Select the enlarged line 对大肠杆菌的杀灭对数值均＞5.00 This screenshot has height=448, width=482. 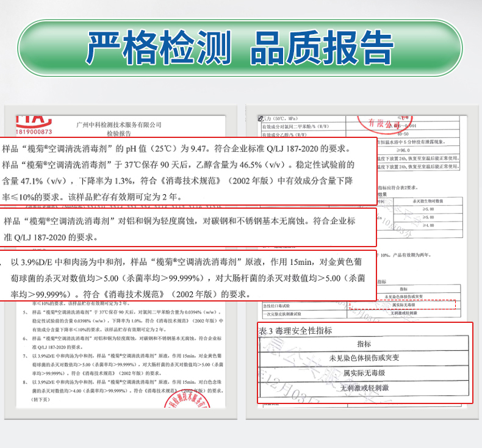click(x=188, y=278)
